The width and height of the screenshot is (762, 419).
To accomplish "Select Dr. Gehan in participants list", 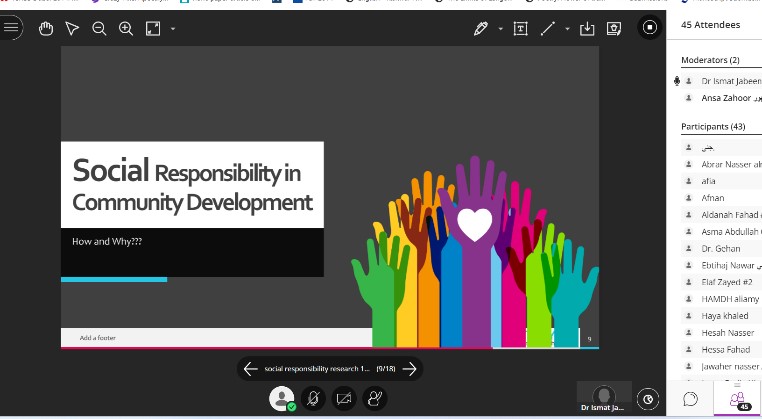I will (x=719, y=248).
